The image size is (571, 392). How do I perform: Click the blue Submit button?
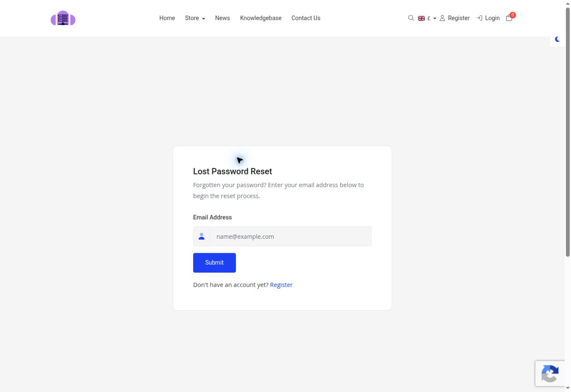214,262
